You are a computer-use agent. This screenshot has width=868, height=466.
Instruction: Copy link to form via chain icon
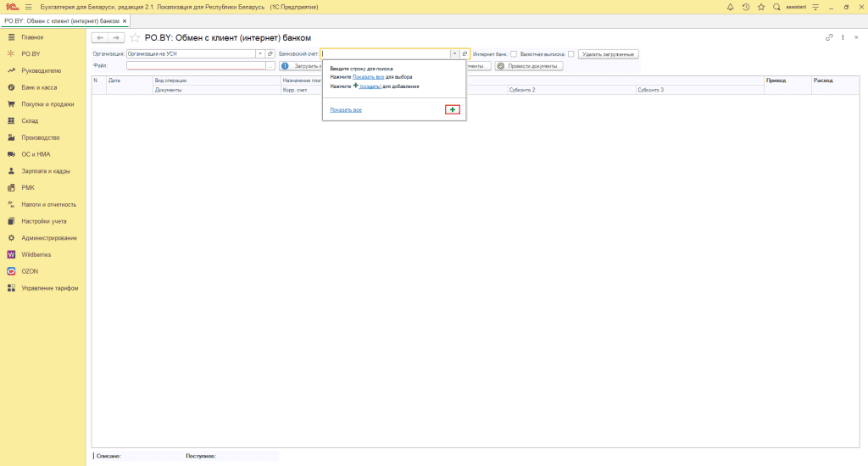point(829,37)
